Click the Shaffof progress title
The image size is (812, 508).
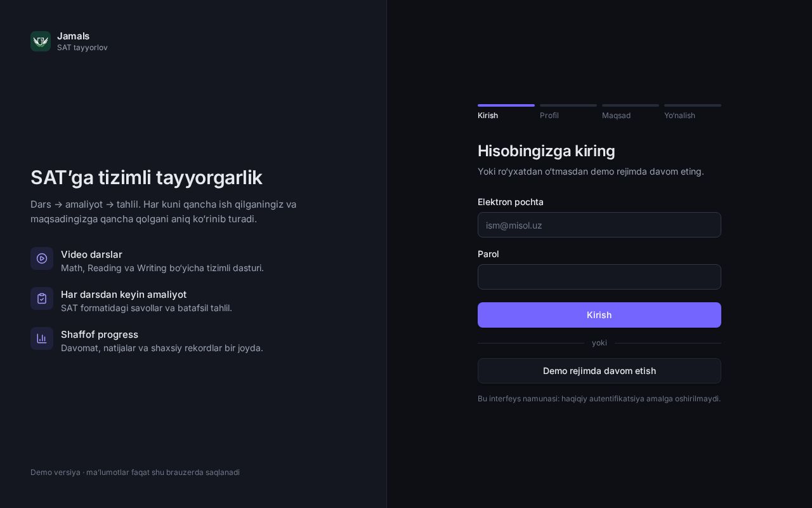click(100, 335)
